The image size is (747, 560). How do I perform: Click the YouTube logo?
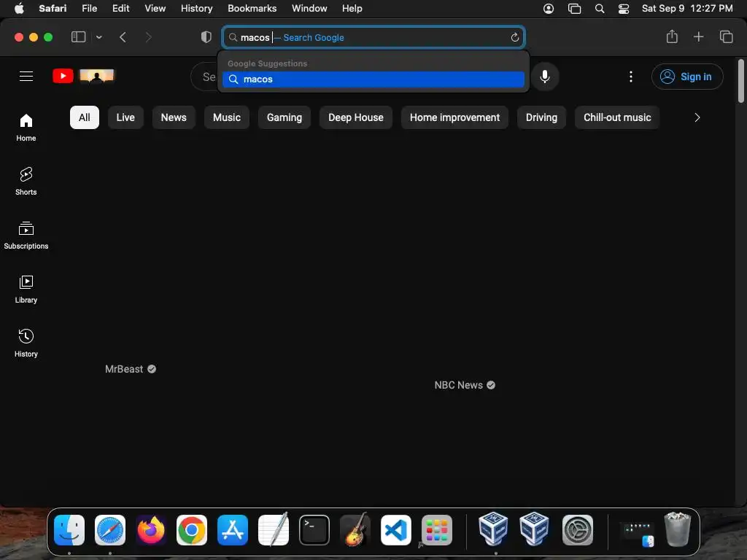pyautogui.click(x=63, y=76)
